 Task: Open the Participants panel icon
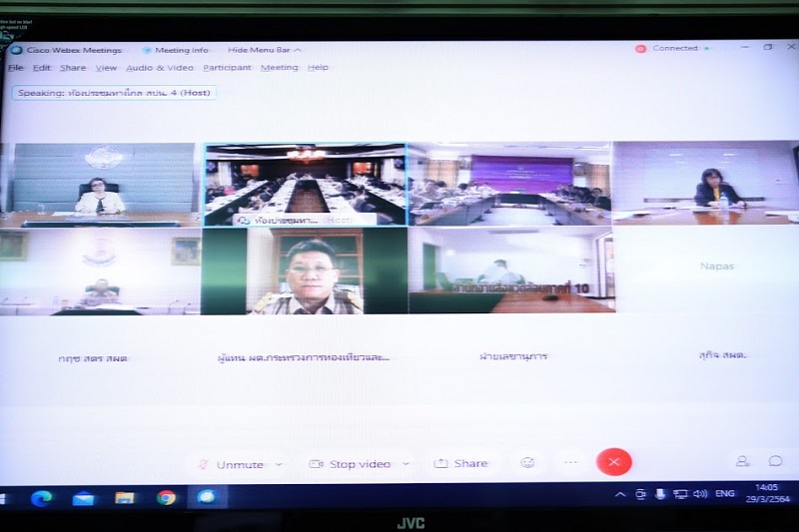(x=742, y=461)
